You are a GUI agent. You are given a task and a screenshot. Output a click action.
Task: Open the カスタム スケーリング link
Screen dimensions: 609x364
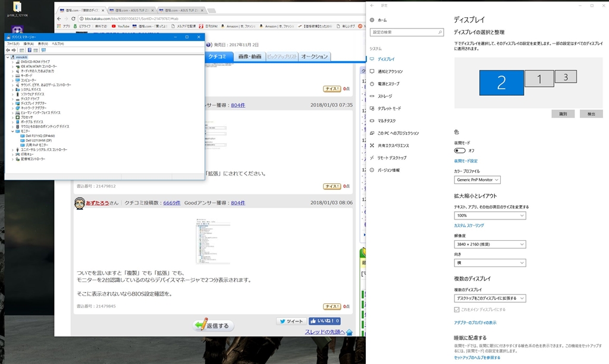point(469,225)
